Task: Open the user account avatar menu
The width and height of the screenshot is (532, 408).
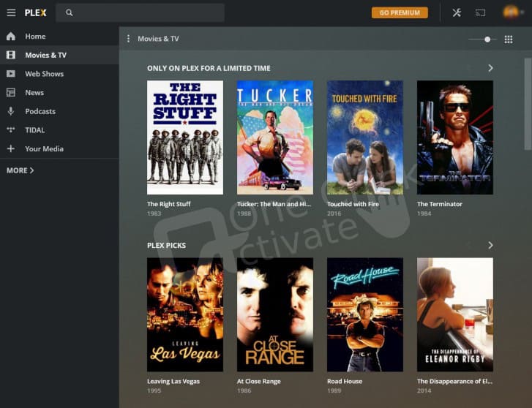Action: tap(511, 12)
